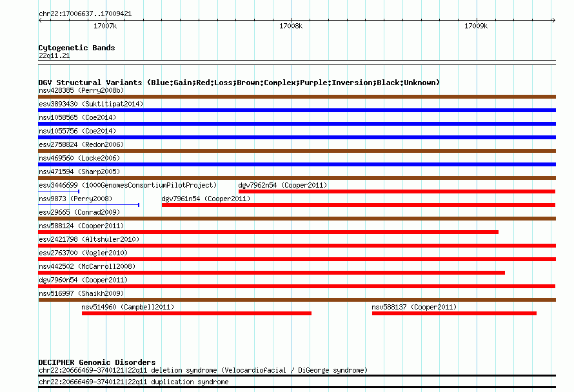
Task: Click the 17009k ruler tick label
Action: pos(476,26)
